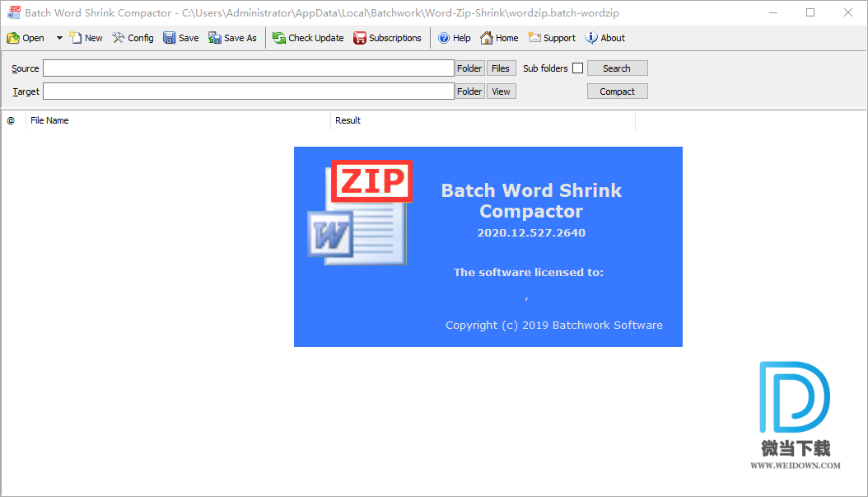Click the Save floppy disk icon

click(x=170, y=38)
